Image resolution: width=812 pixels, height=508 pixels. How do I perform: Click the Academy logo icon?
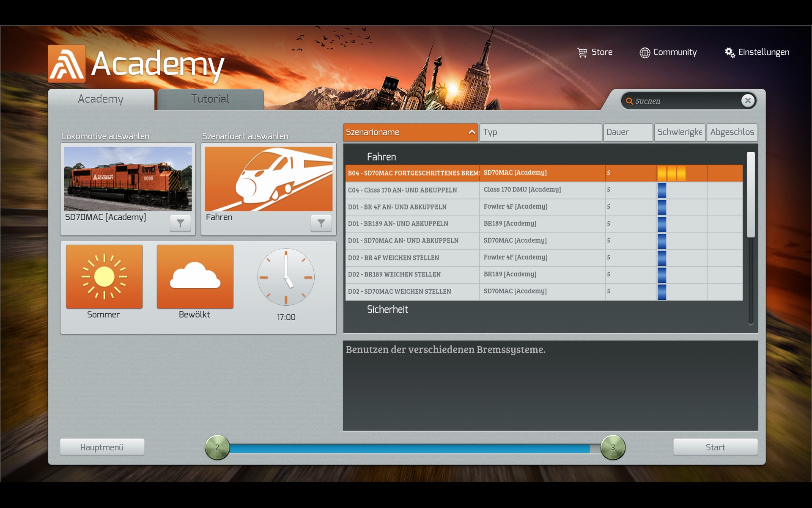click(x=67, y=64)
